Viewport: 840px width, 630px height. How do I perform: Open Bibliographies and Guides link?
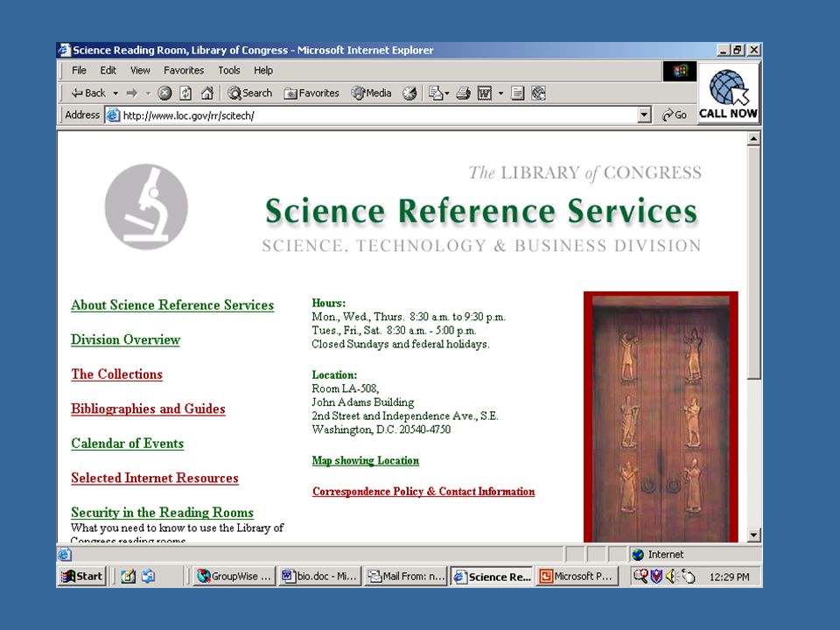[148, 409]
